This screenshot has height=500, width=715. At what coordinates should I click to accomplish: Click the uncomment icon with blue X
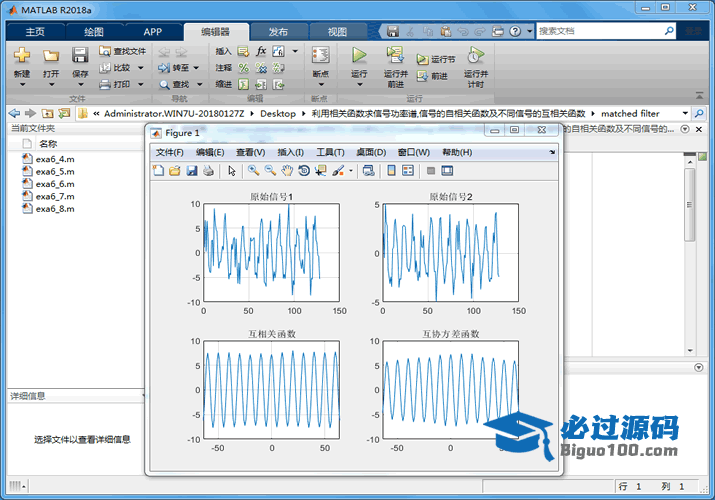[261, 68]
